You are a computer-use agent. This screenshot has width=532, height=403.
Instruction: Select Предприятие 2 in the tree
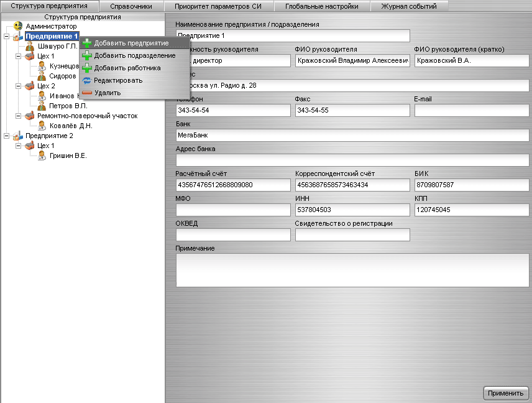click(49, 136)
